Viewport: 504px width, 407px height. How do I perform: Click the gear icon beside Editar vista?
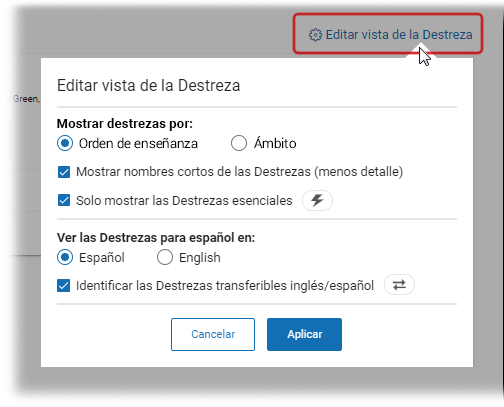coord(315,35)
